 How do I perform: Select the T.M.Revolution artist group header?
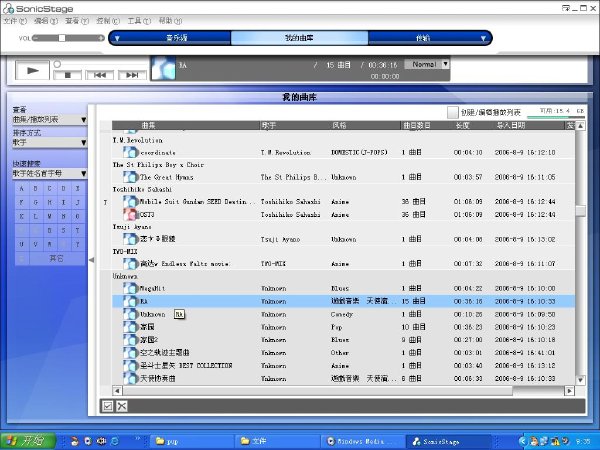click(138, 140)
